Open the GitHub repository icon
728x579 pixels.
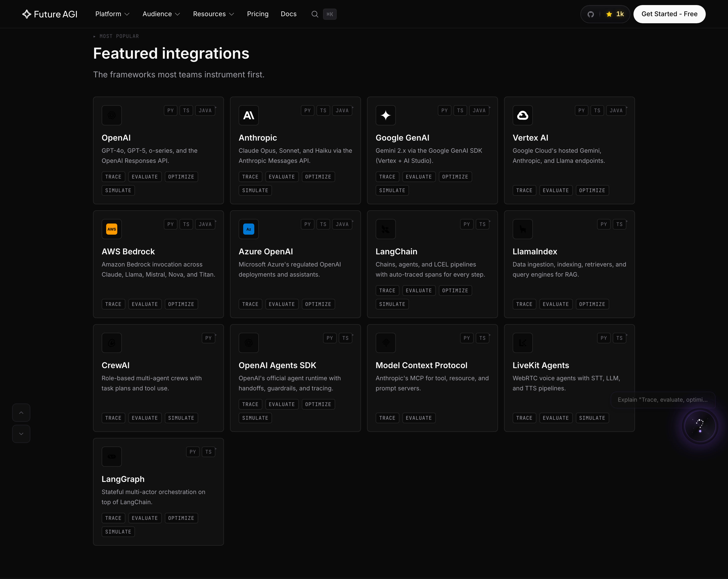pos(590,14)
